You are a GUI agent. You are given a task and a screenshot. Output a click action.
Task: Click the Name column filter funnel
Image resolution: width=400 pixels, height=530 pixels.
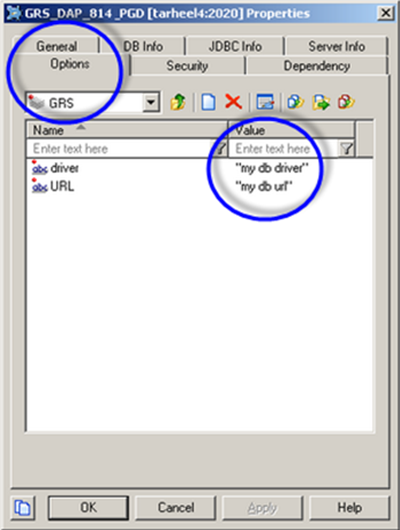pos(220,148)
